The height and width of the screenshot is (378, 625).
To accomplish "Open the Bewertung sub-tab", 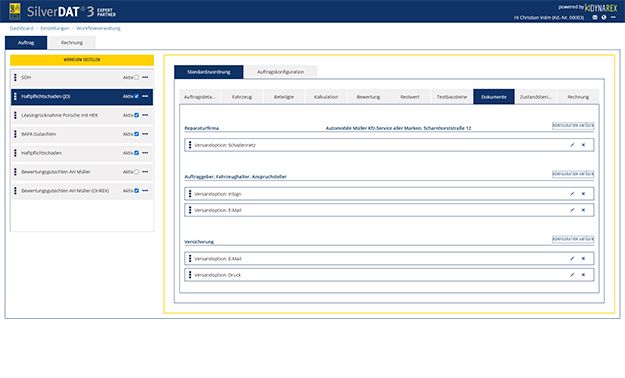I will click(368, 97).
